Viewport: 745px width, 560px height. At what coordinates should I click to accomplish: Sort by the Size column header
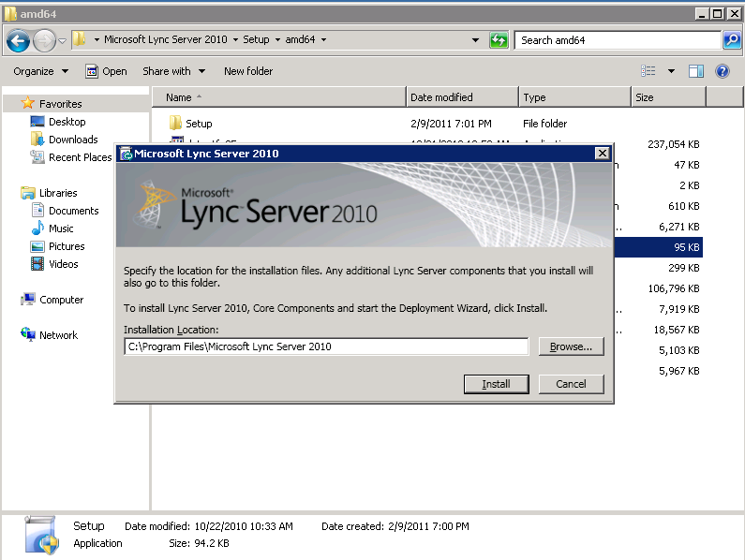pyautogui.click(x=669, y=97)
